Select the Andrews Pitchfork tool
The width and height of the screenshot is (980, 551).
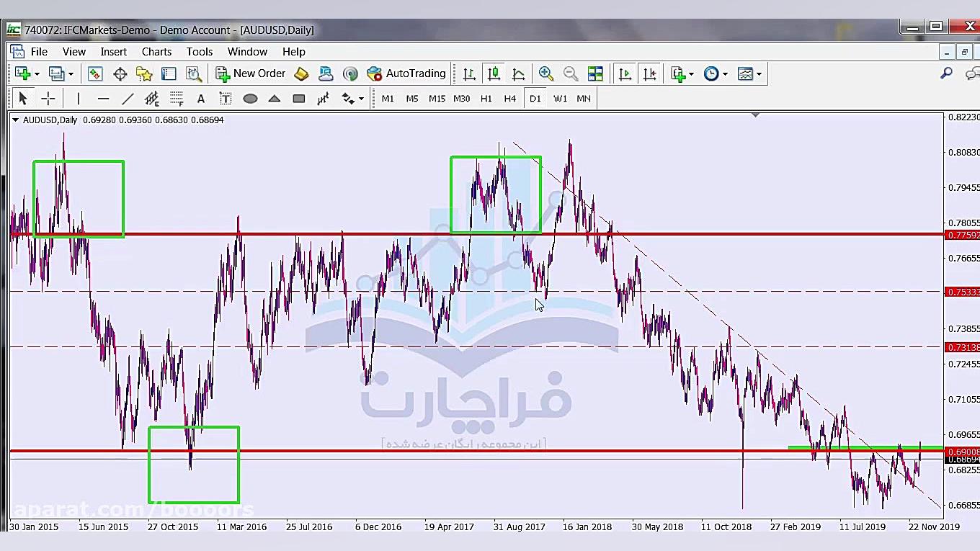coord(323,99)
